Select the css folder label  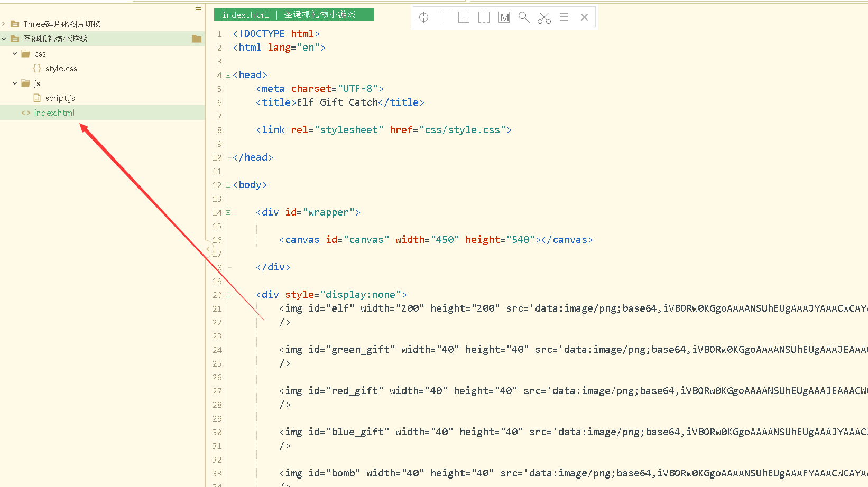point(40,53)
